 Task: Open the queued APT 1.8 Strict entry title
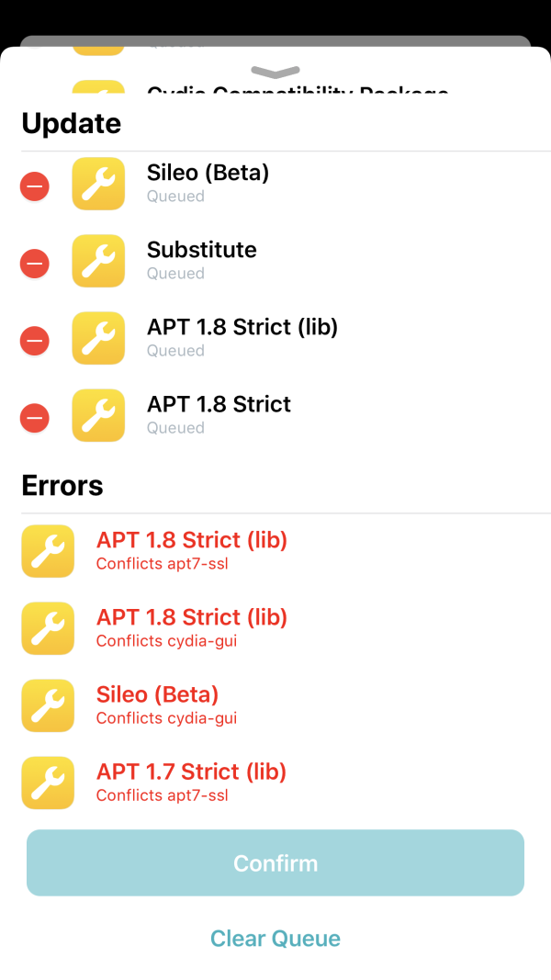pos(219,405)
